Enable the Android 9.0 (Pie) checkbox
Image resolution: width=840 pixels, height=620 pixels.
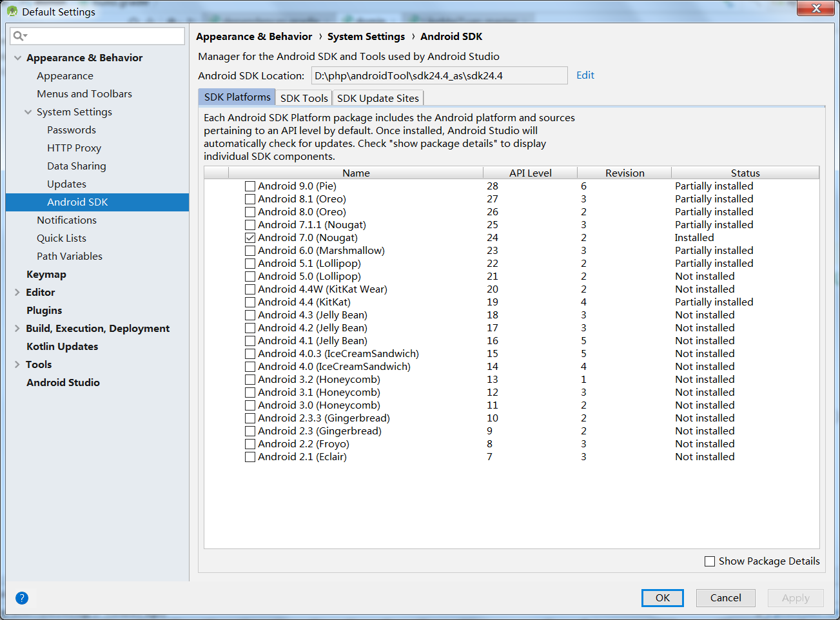(x=250, y=186)
